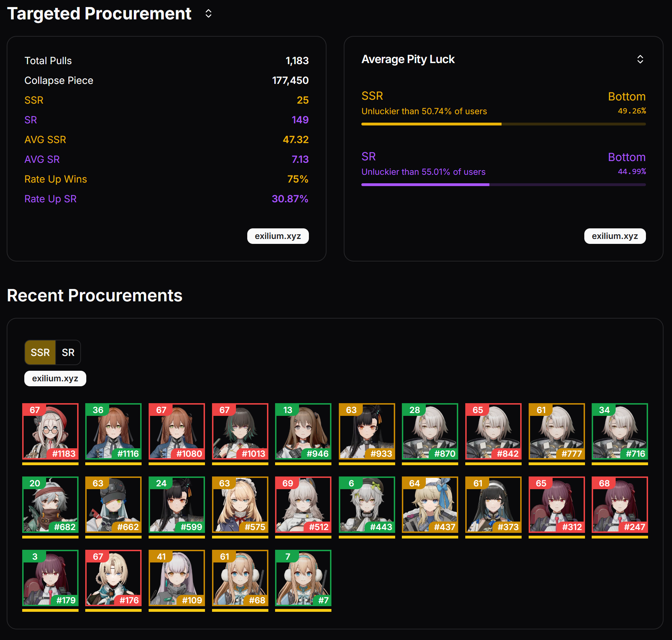Expand the Targeted Procurement banner selector
Screen dimensions: 672x640
coord(209,14)
